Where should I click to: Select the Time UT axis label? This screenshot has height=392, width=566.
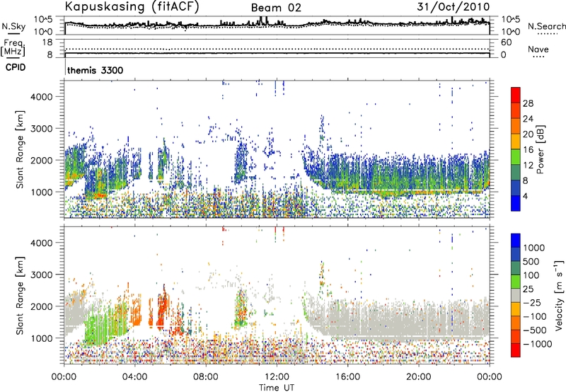277,388
